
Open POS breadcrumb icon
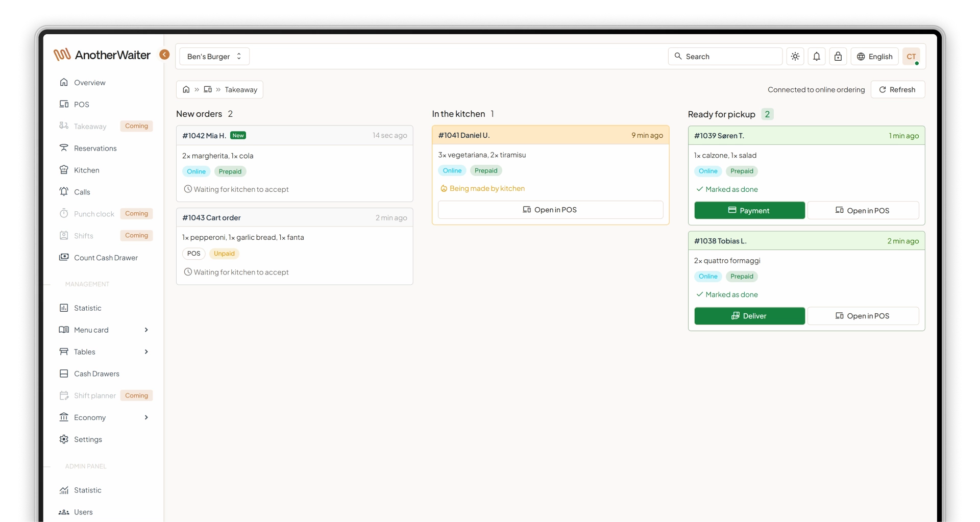coord(208,90)
